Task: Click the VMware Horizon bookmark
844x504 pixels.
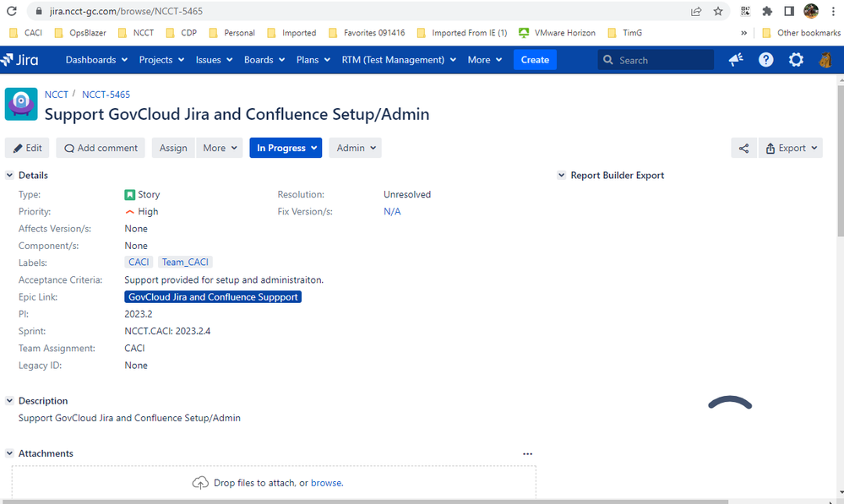Action: [x=557, y=33]
